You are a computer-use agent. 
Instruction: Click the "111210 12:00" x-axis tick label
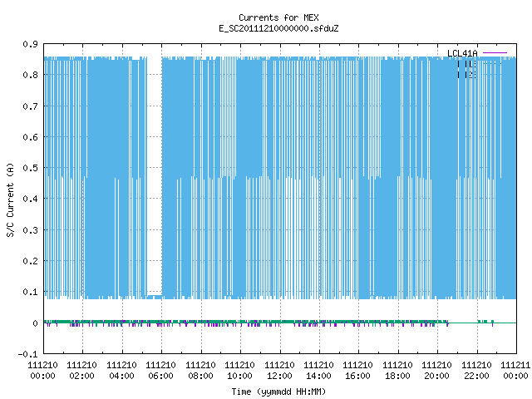pos(280,371)
